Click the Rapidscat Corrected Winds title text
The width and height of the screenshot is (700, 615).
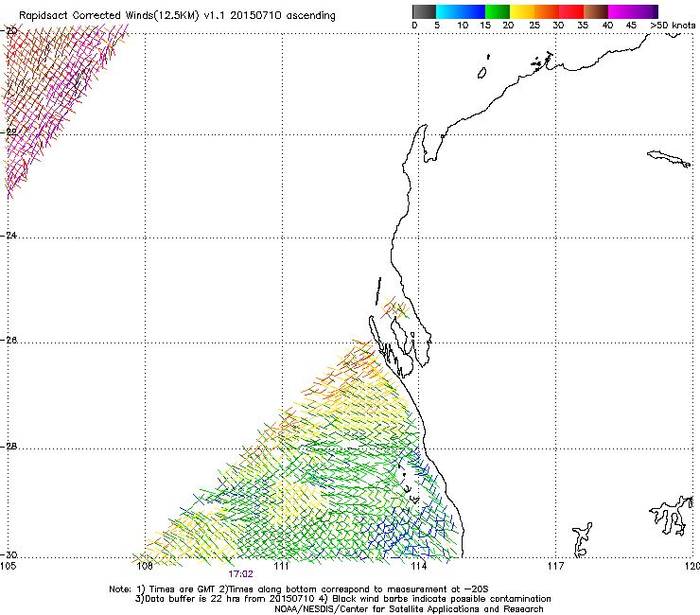coord(177,15)
